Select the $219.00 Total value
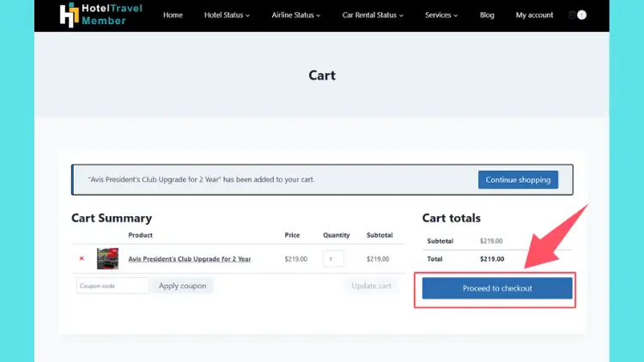Screen dimensions: 644x362 tap(492, 259)
